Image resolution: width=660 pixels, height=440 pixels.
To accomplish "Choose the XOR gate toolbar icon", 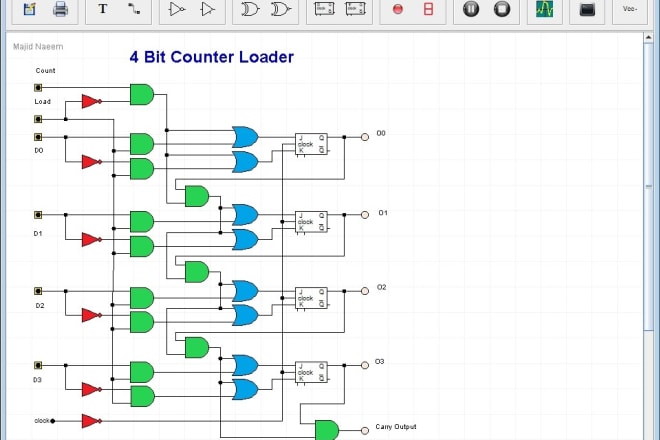I will pos(250,9).
